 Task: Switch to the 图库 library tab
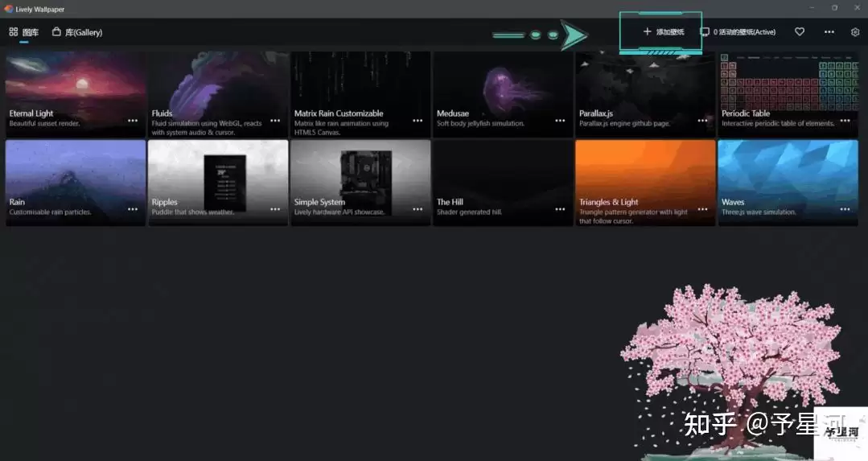click(x=24, y=32)
